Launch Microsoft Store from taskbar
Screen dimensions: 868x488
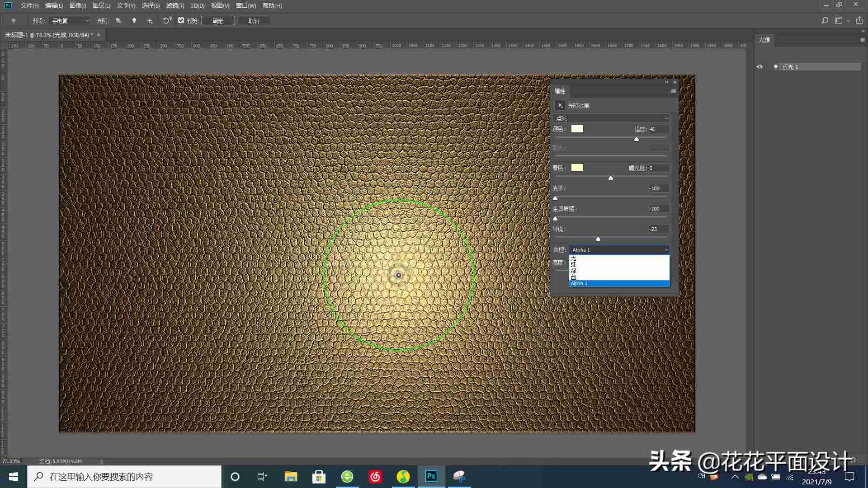pyautogui.click(x=319, y=477)
